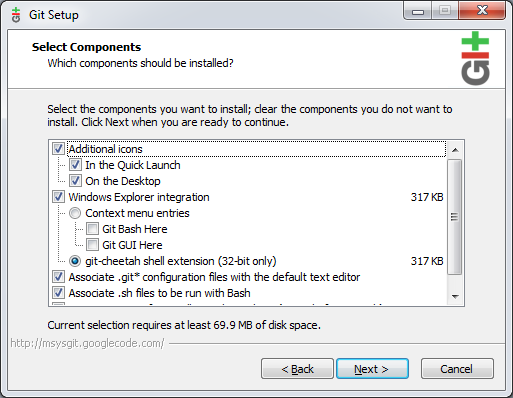Cancel the Git installation

pyautogui.click(x=457, y=369)
